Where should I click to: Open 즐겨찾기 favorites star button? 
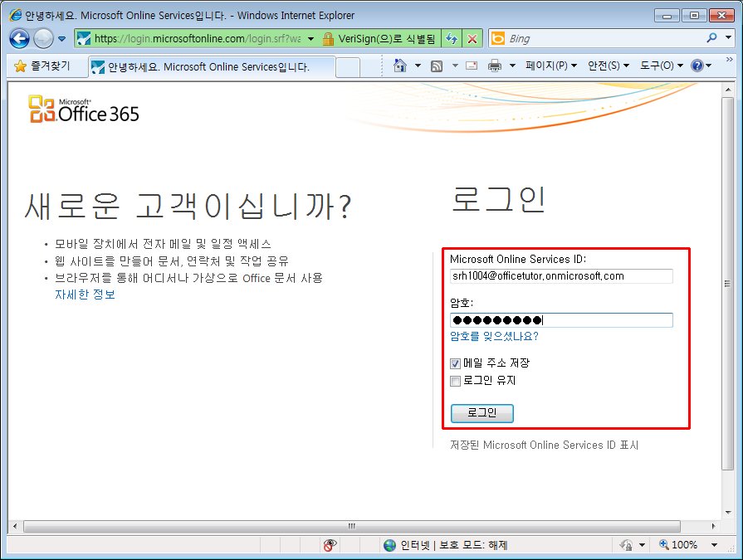tap(42, 66)
